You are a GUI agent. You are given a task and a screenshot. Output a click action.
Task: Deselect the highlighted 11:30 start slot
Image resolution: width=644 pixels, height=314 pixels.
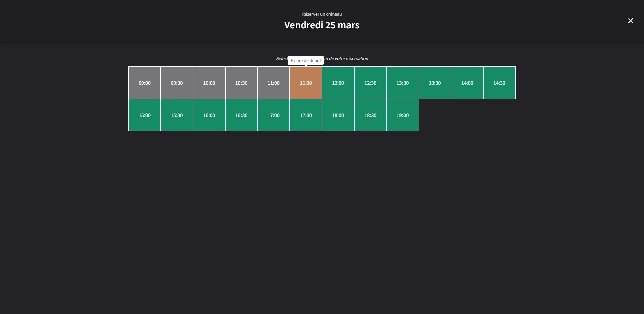[x=306, y=83]
